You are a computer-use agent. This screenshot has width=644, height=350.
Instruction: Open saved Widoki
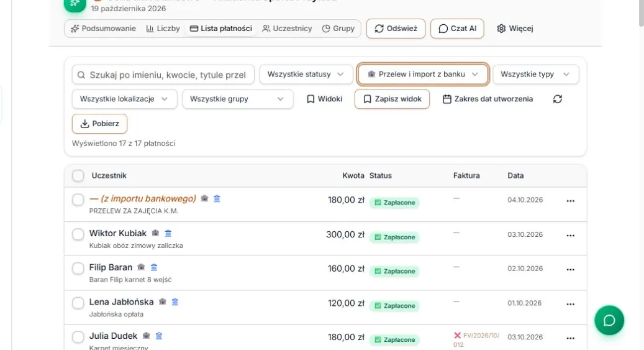[324, 99]
